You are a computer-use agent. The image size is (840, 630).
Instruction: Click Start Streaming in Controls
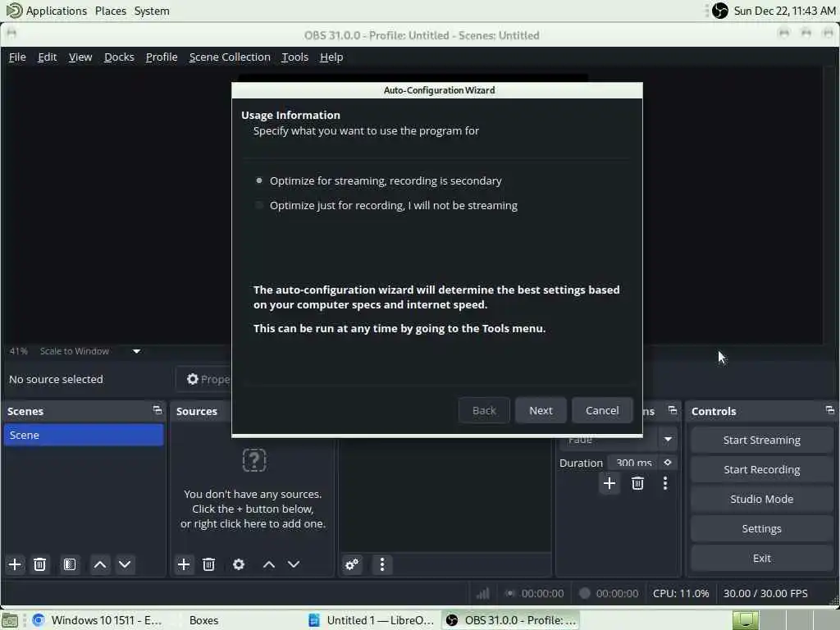tap(761, 440)
